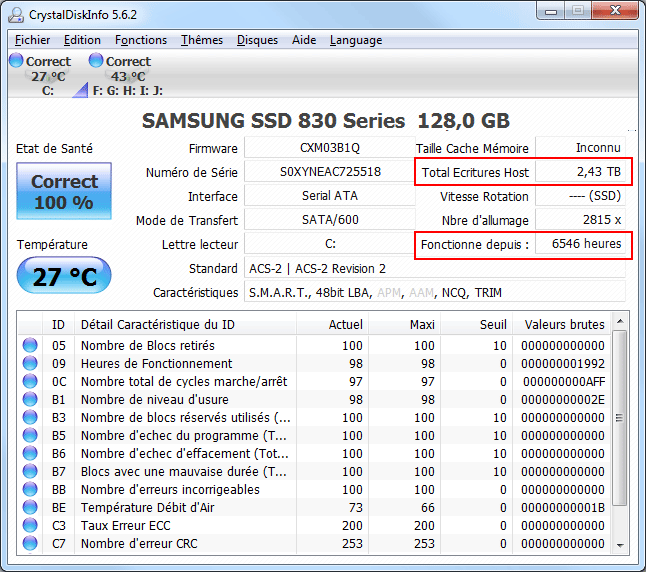Click the Vitesse Rotation value ---- (SSD)

pyautogui.click(x=580, y=195)
